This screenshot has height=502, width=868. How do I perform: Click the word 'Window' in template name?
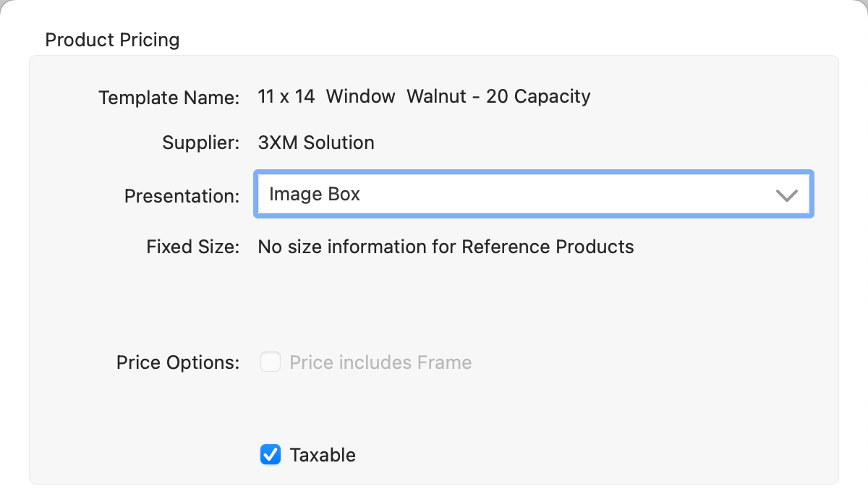tap(361, 96)
